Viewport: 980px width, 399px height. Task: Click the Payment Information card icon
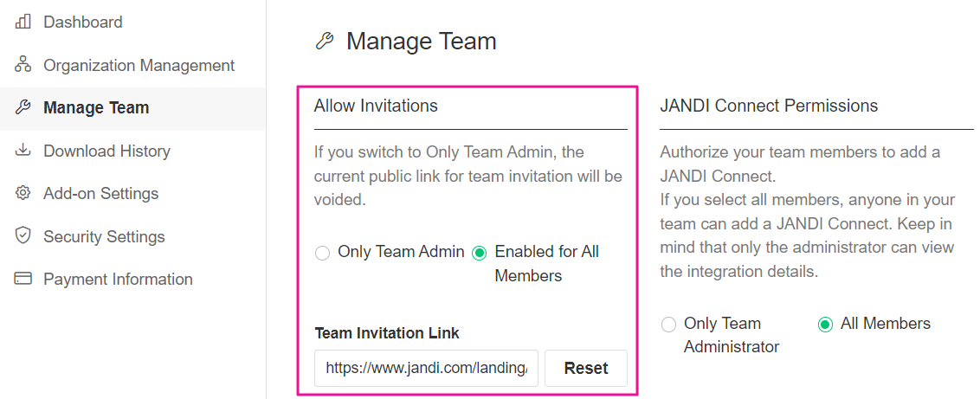point(23,279)
